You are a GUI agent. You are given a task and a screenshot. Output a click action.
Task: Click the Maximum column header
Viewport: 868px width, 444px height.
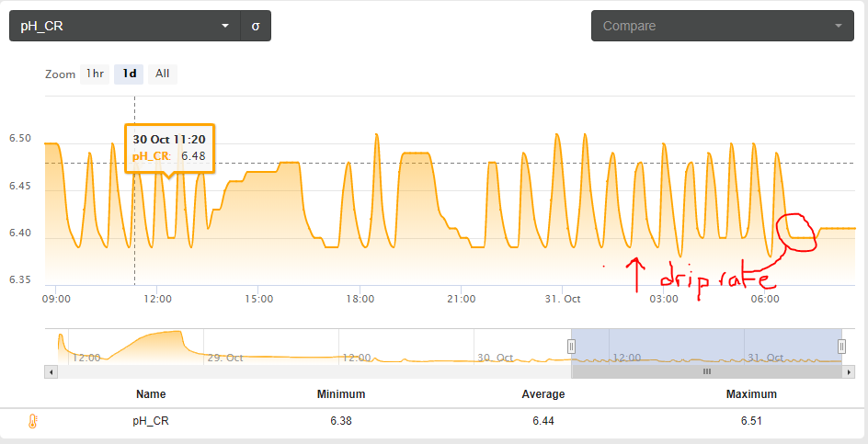751,394
